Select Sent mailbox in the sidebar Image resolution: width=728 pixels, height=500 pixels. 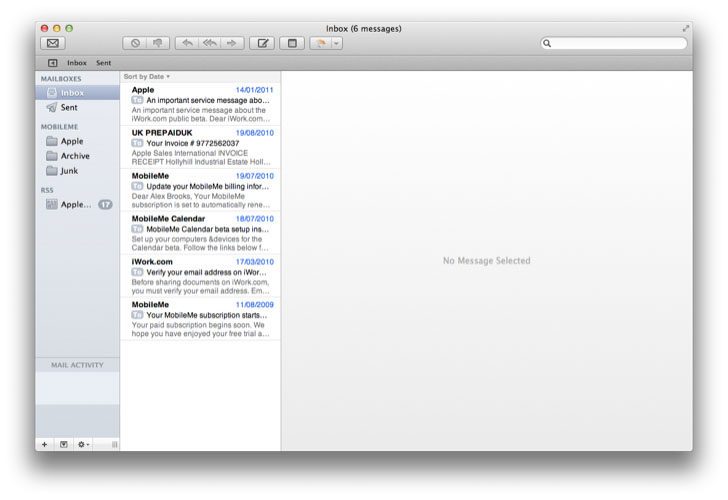tap(78, 107)
